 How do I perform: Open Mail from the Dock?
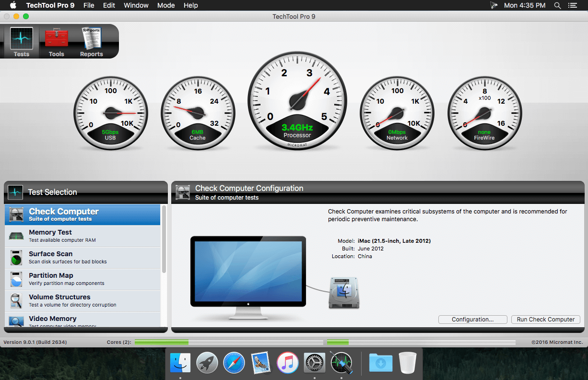[x=261, y=363]
